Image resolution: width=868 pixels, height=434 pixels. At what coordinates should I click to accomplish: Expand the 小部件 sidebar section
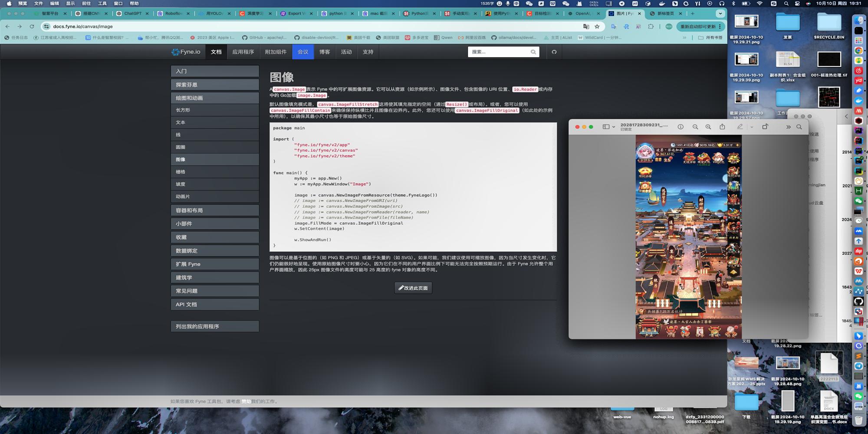pos(215,224)
